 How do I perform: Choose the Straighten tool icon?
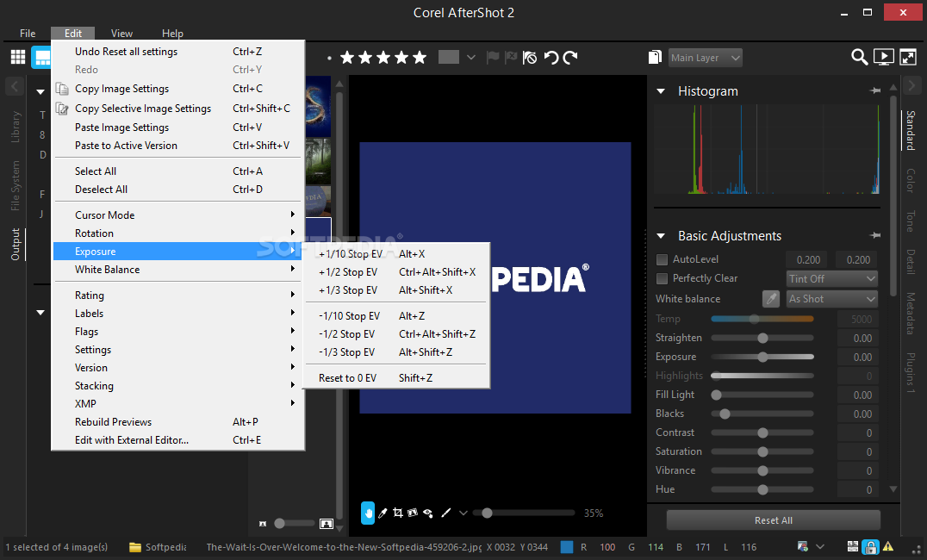413,513
